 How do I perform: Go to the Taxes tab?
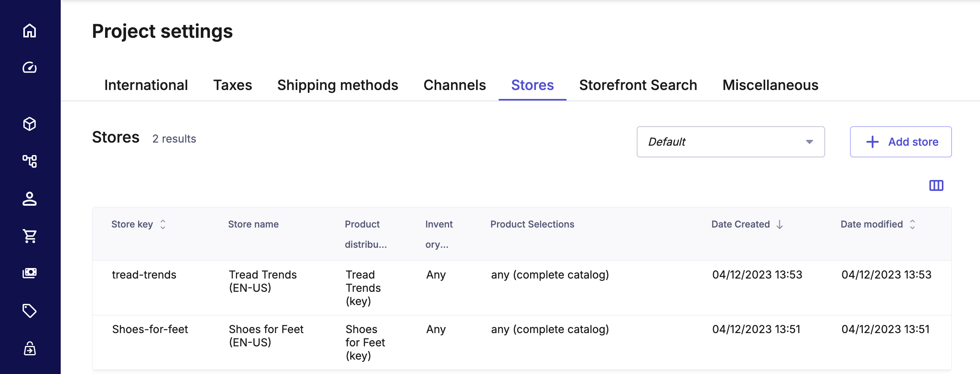click(x=232, y=85)
